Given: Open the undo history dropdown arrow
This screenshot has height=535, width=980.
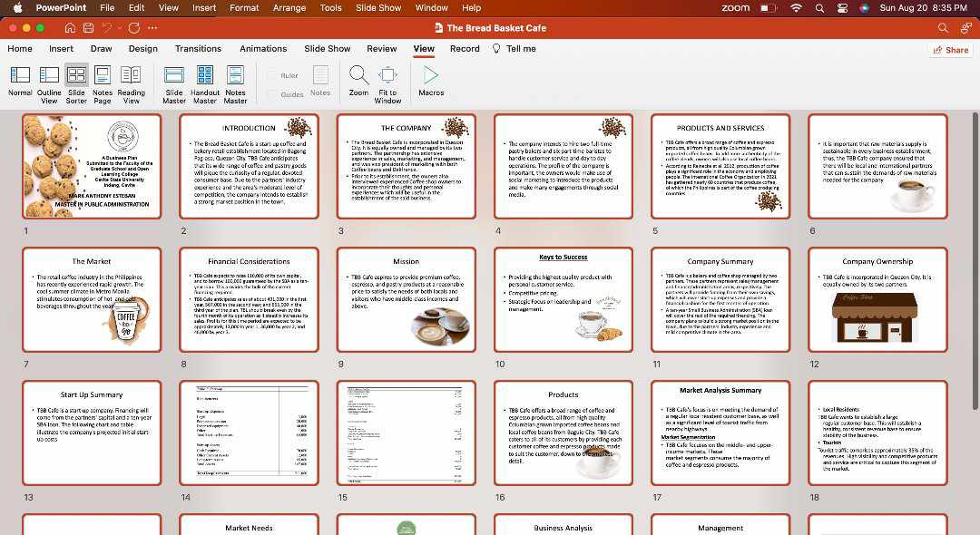Looking at the screenshot, I should 119,28.
